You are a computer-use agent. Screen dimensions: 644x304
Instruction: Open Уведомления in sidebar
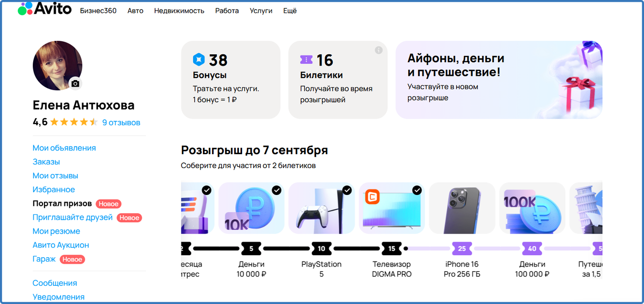(x=58, y=297)
